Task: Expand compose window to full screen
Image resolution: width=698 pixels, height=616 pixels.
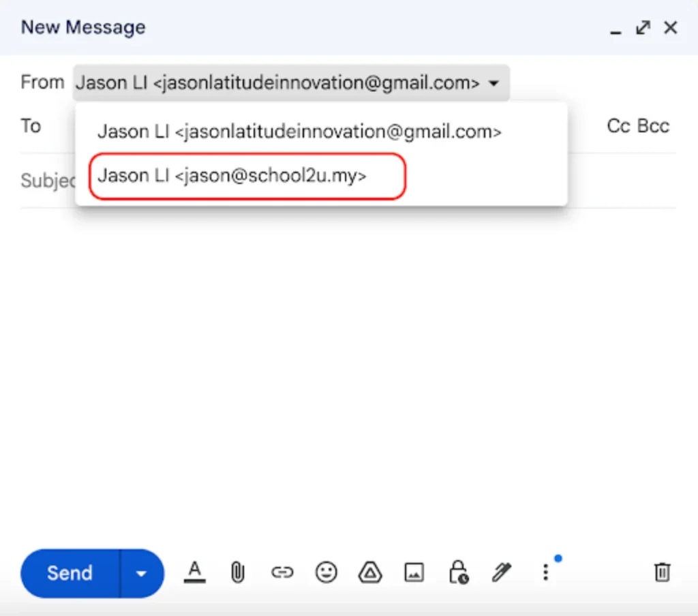Action: click(x=642, y=28)
